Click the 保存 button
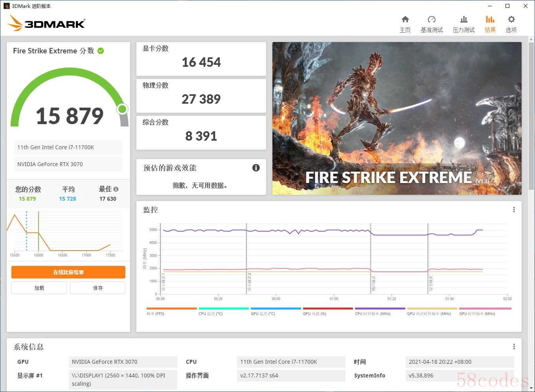Viewport: 535px width, 392px height. coord(98,288)
